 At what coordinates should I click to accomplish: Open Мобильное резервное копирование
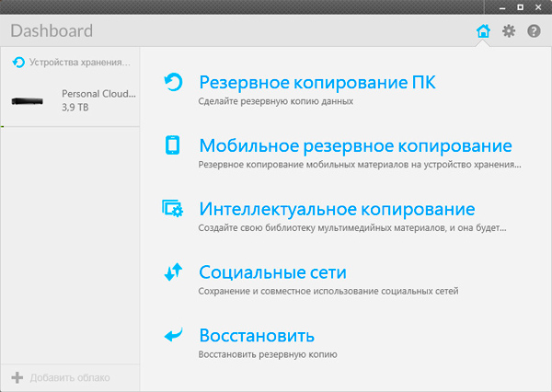click(x=355, y=145)
